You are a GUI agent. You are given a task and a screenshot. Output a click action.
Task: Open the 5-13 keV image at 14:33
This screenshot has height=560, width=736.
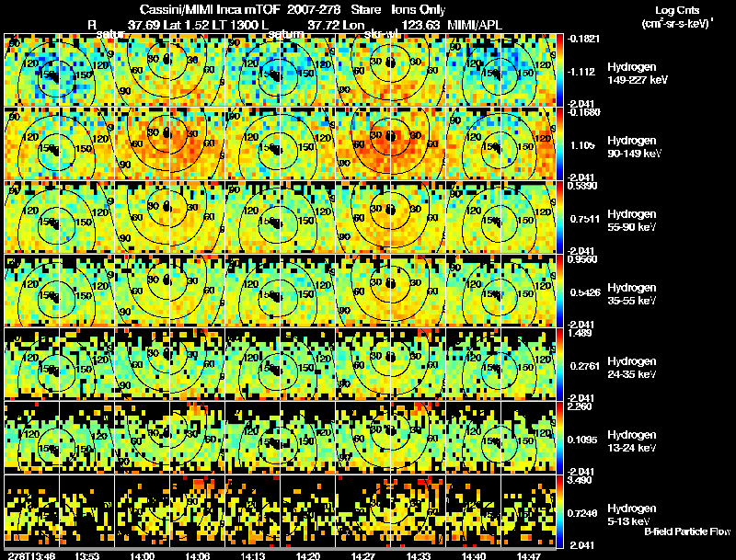(419, 512)
